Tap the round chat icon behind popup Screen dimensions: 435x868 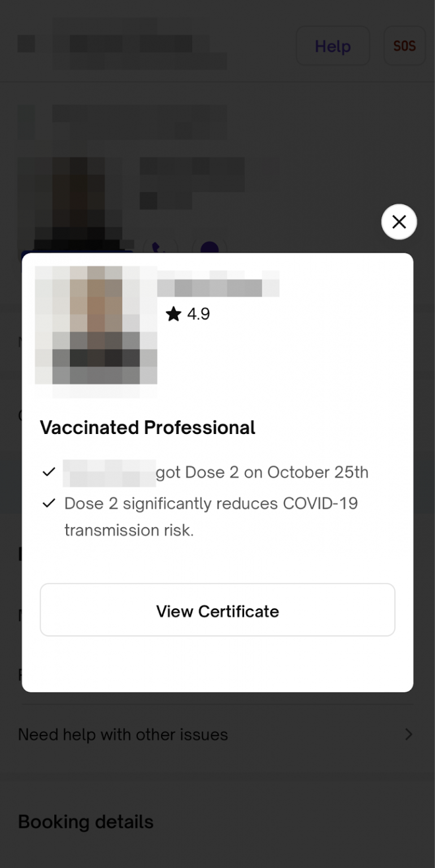pyautogui.click(x=209, y=246)
